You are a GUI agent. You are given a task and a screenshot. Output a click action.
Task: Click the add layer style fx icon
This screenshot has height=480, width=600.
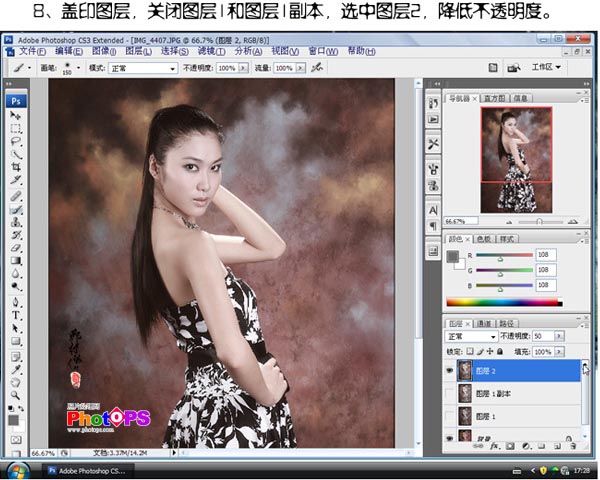(494, 445)
